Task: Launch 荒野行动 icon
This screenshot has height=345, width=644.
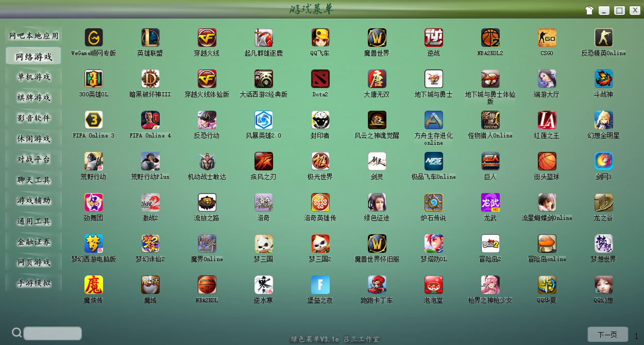Action: click(94, 161)
